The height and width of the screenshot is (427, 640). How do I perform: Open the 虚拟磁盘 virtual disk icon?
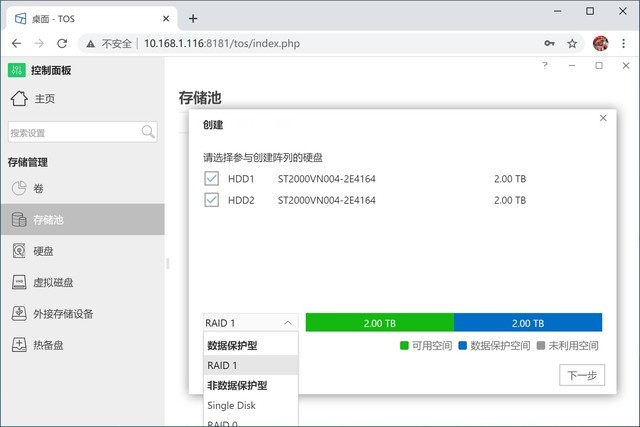tap(19, 282)
